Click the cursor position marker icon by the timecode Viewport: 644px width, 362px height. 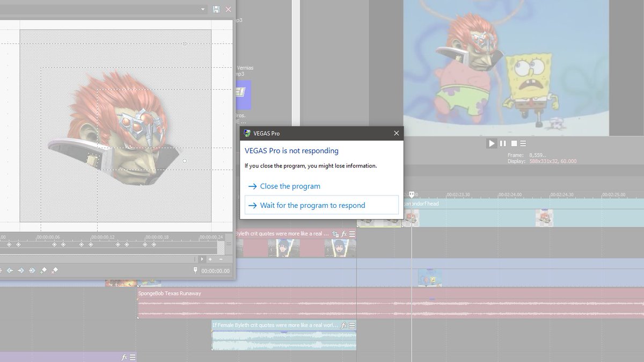(195, 271)
